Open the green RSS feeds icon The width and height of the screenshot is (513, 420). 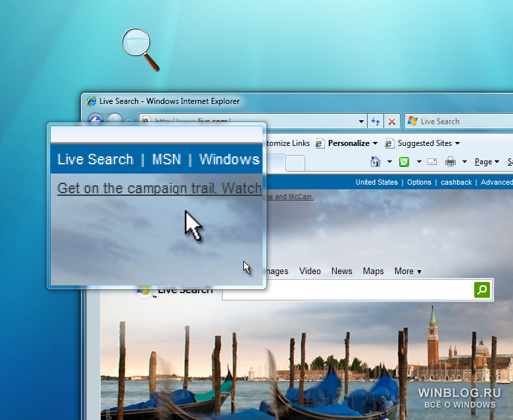[x=405, y=162]
